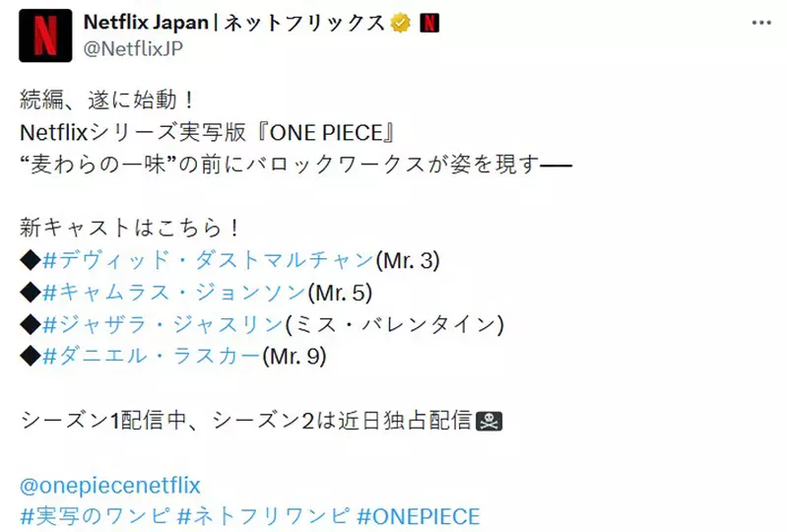The image size is (787, 532).
Task: Open the @NetflixJP handle link
Action: pyautogui.click(x=133, y=46)
